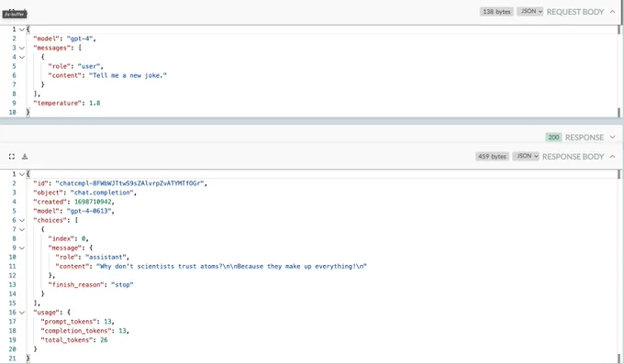This screenshot has width=624, height=364.
Task: Click the 459 bytes size badge
Action: 492,157
